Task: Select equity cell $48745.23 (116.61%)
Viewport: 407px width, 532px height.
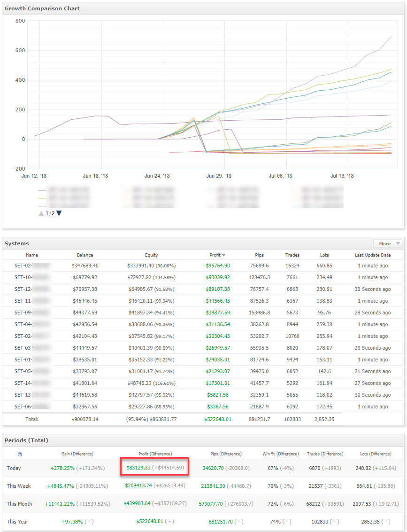Action: tap(151, 383)
